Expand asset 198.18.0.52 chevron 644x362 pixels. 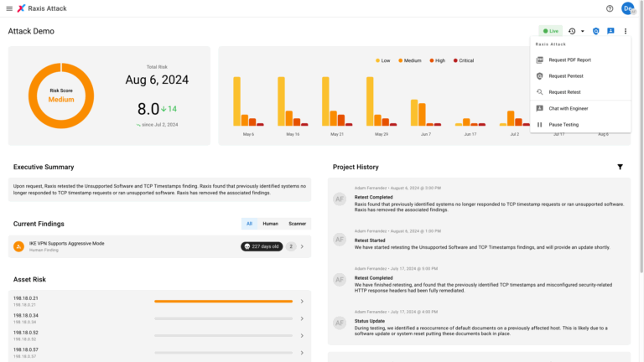click(302, 336)
